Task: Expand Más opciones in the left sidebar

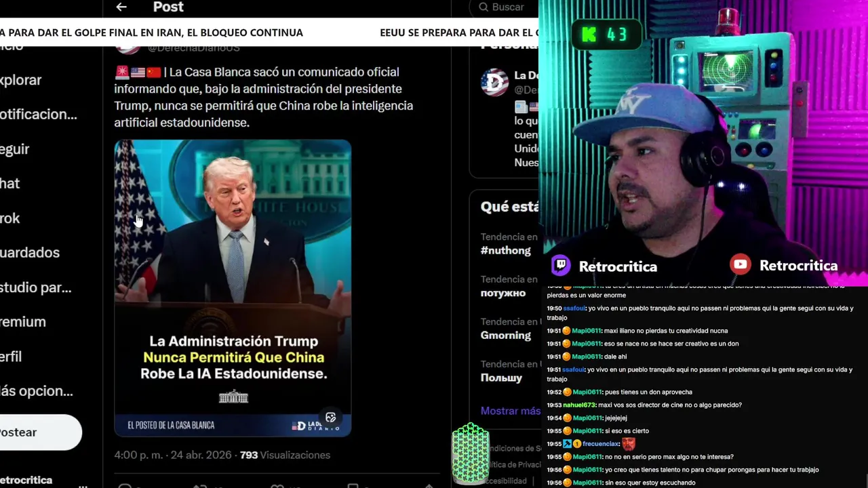Action: tap(36, 391)
